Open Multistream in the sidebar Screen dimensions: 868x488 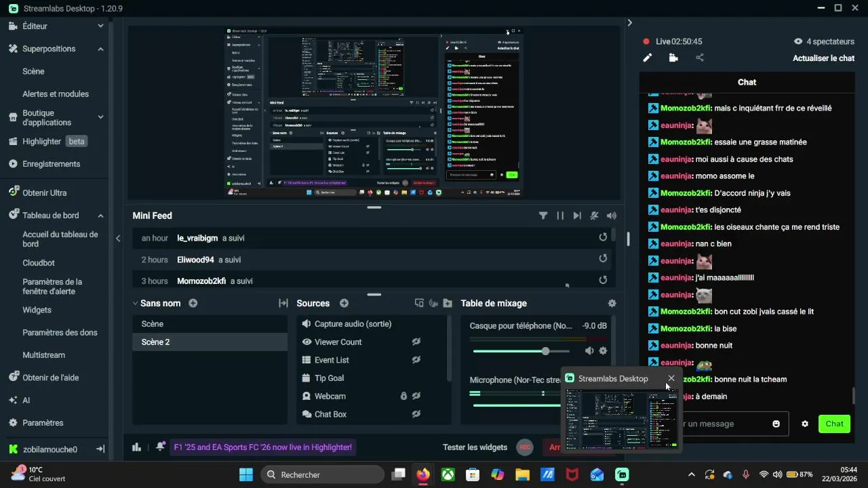pos(43,355)
